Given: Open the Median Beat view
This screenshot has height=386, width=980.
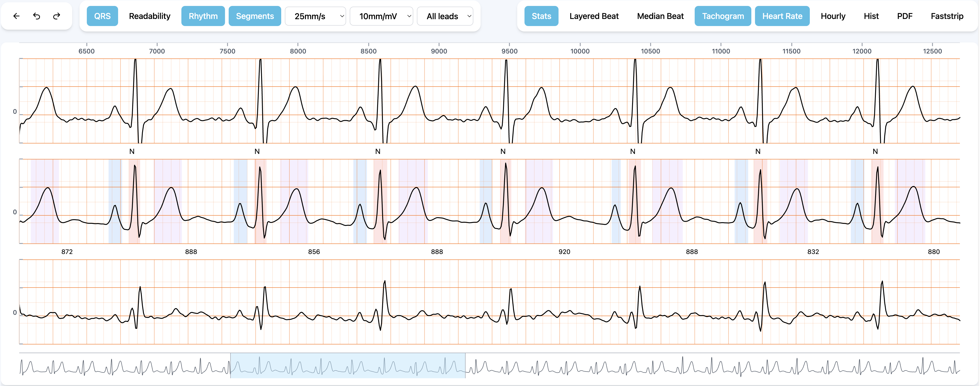Looking at the screenshot, I should tap(660, 16).
